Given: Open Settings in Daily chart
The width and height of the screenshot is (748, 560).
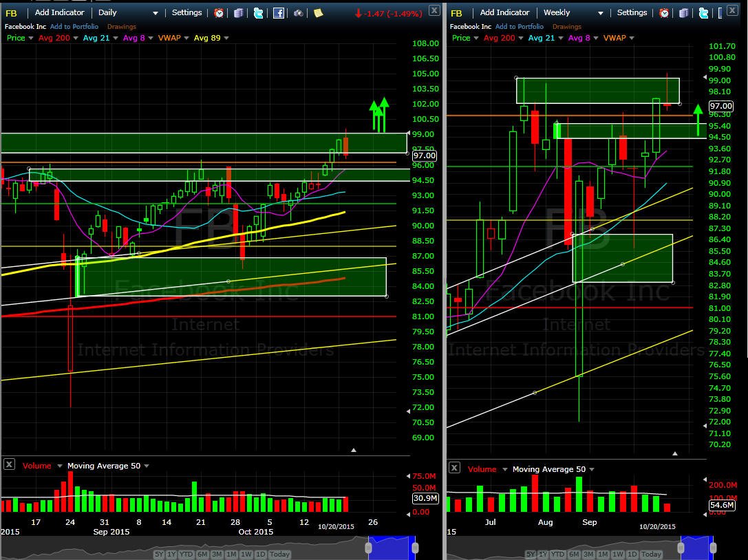Looking at the screenshot, I should click(186, 12).
